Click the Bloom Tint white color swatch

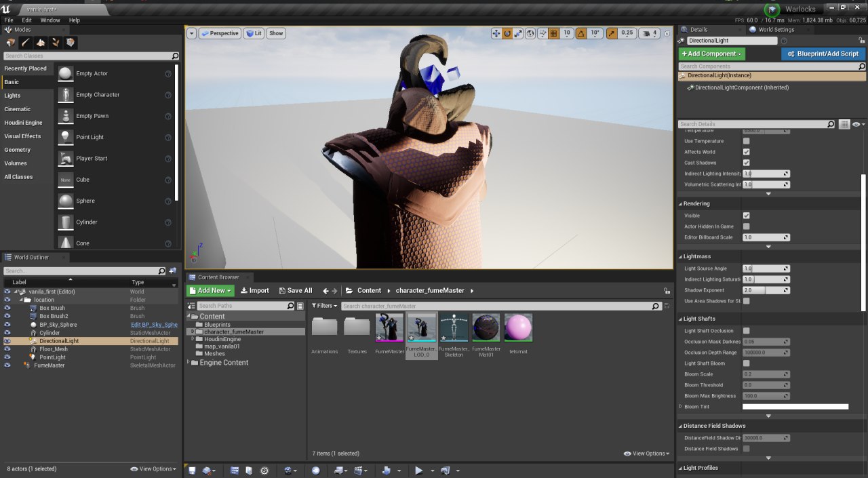(x=795, y=407)
